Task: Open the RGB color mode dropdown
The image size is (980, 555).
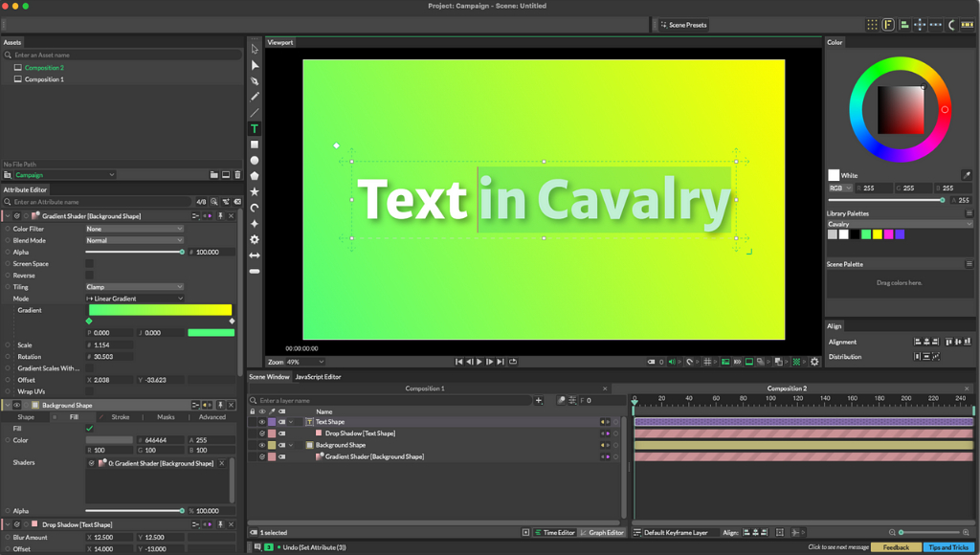Action: (840, 189)
